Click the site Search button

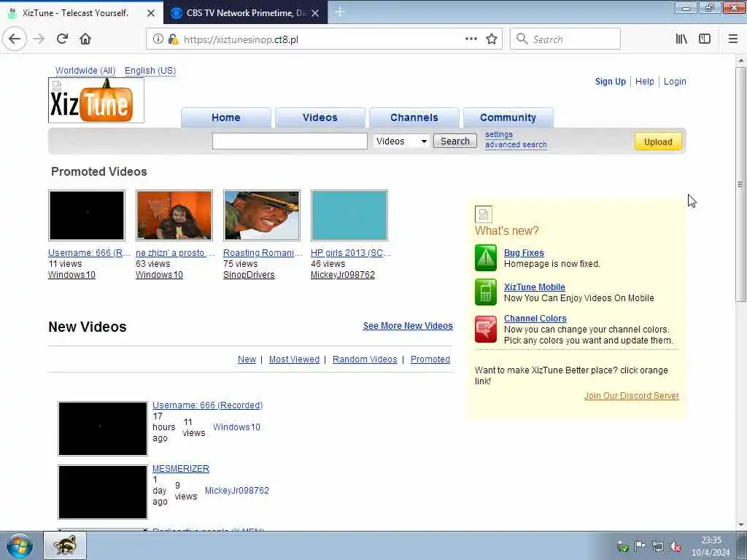tap(455, 141)
